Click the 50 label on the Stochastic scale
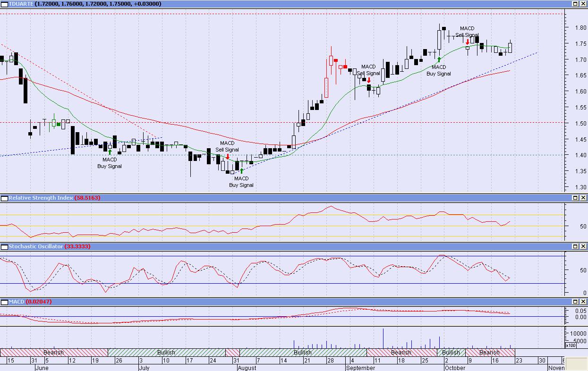This screenshot has height=371, width=588. [x=583, y=270]
